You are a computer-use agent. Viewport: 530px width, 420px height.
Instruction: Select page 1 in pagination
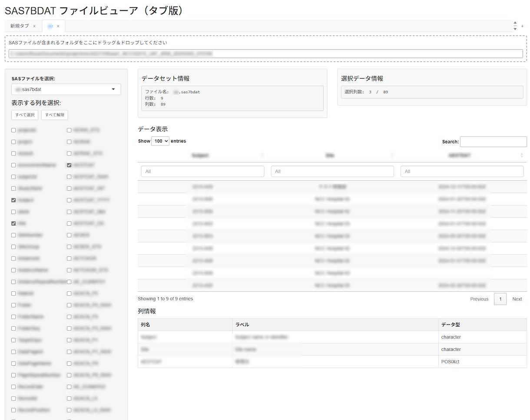point(500,299)
